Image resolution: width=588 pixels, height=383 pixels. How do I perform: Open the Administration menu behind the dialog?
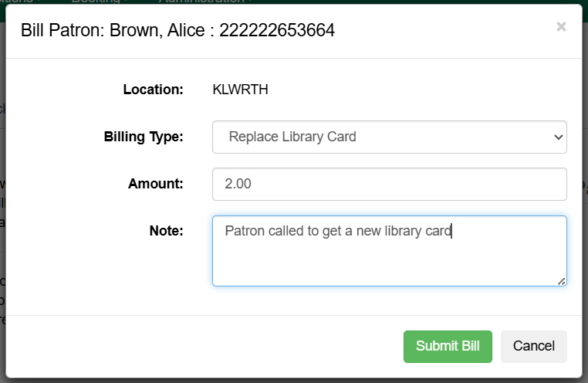[x=202, y=2]
